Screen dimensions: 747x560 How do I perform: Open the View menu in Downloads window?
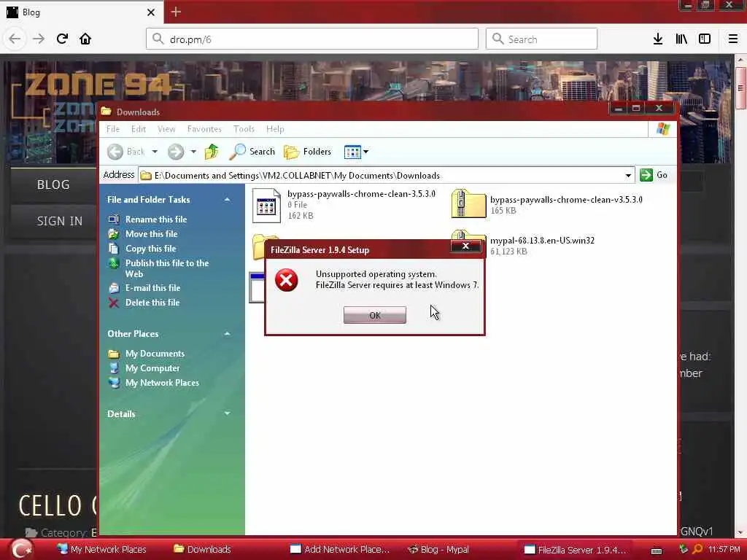pyautogui.click(x=166, y=129)
